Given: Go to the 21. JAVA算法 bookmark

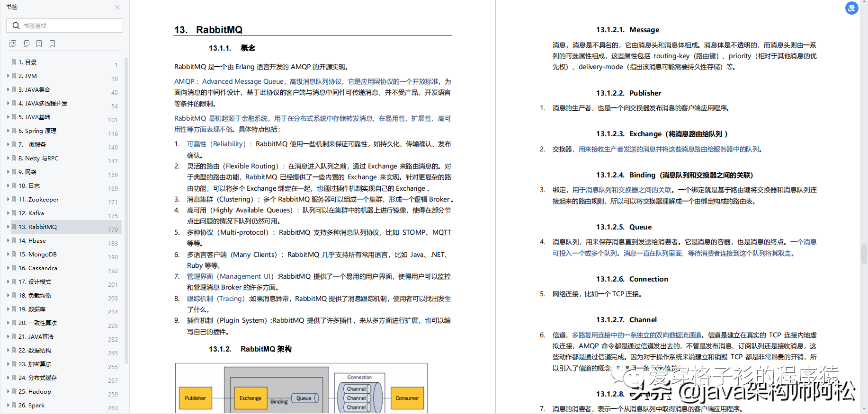Looking at the screenshot, I should [x=36, y=336].
